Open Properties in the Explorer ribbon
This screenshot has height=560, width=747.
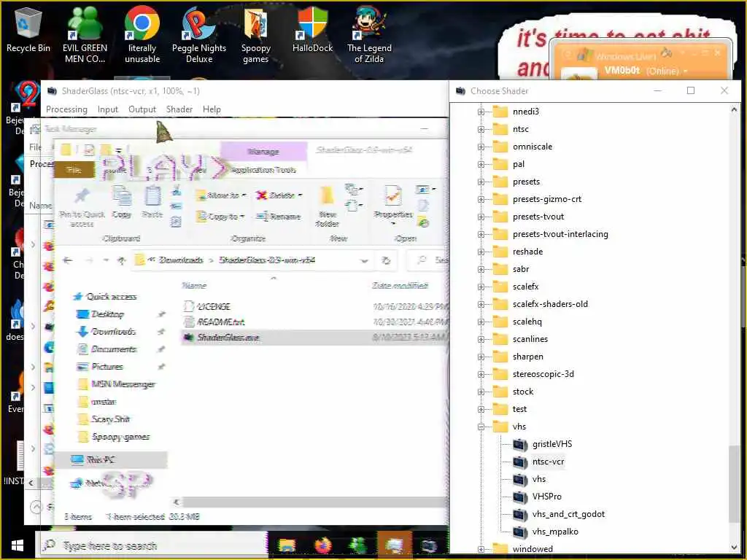[393, 205]
